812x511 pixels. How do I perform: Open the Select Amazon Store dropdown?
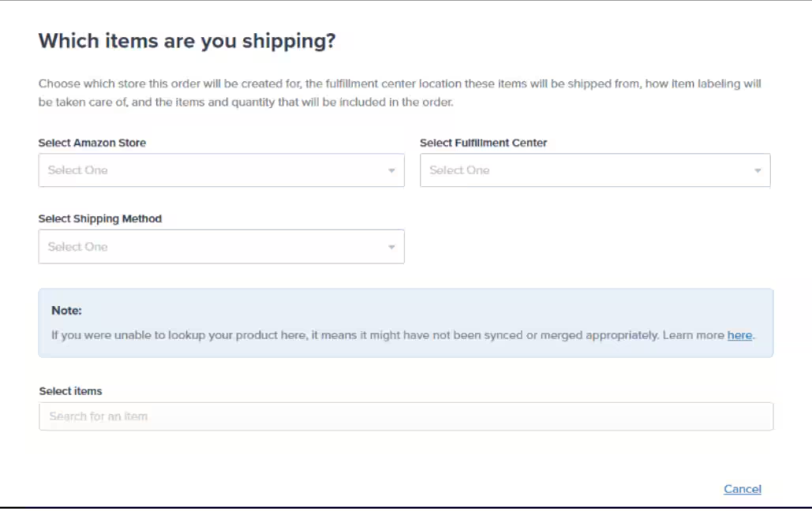221,170
